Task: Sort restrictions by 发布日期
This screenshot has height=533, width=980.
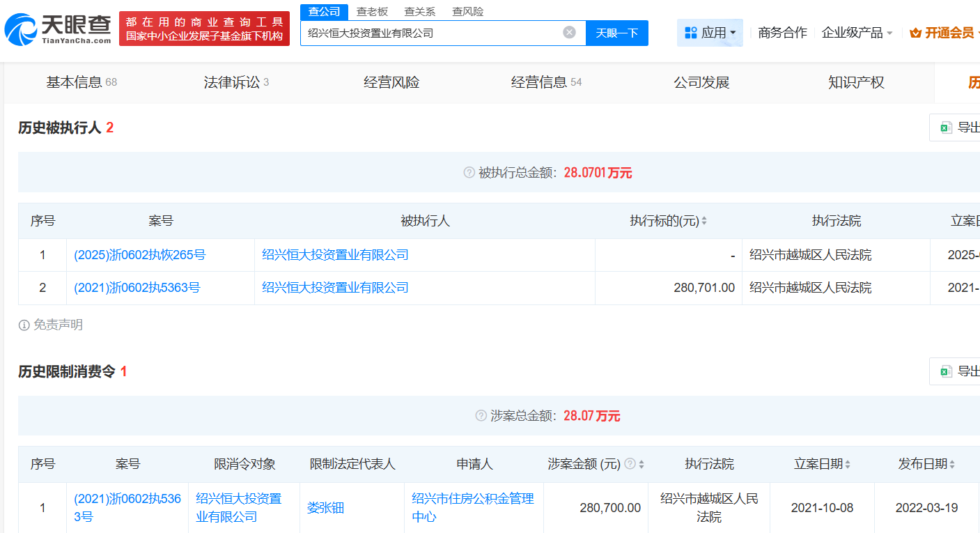Action: [x=952, y=464]
